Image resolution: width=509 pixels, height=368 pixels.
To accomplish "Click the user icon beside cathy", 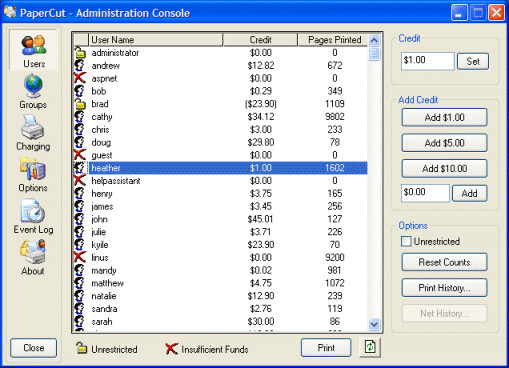I will tap(79, 117).
